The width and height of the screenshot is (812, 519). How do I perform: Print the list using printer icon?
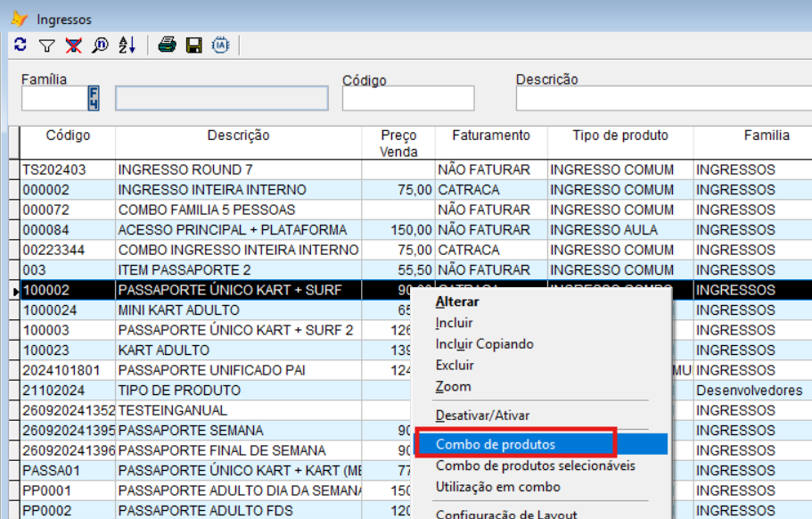(x=167, y=45)
